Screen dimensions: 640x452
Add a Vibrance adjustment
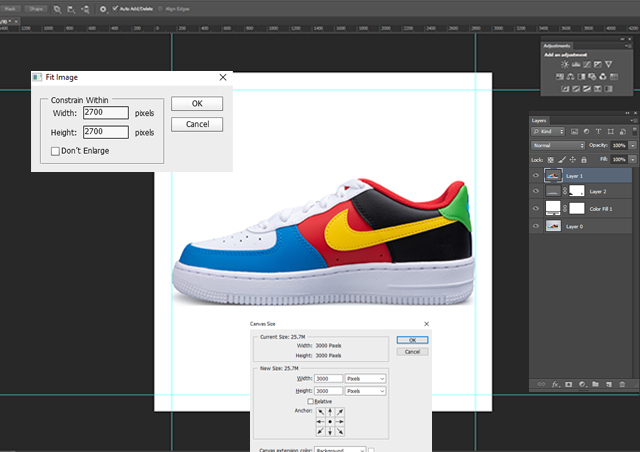point(609,65)
